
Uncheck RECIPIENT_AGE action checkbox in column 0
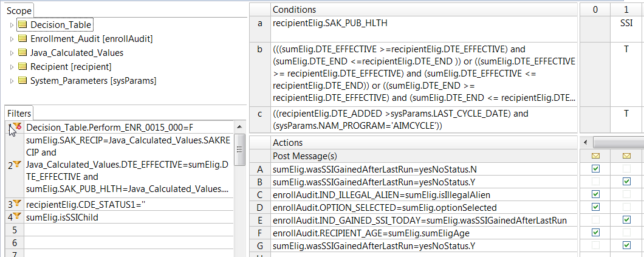[595, 233]
